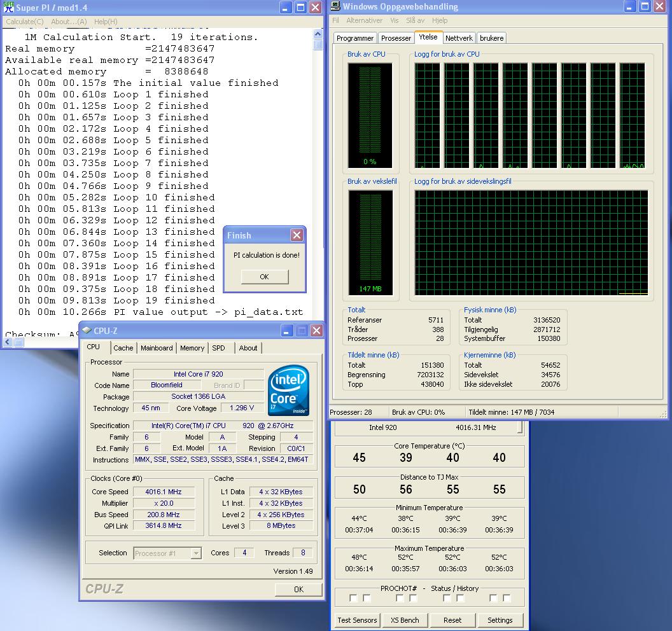Click the PI value output -> pi_data.txt line
Viewport: 672px width, 631px height.
[x=161, y=312]
